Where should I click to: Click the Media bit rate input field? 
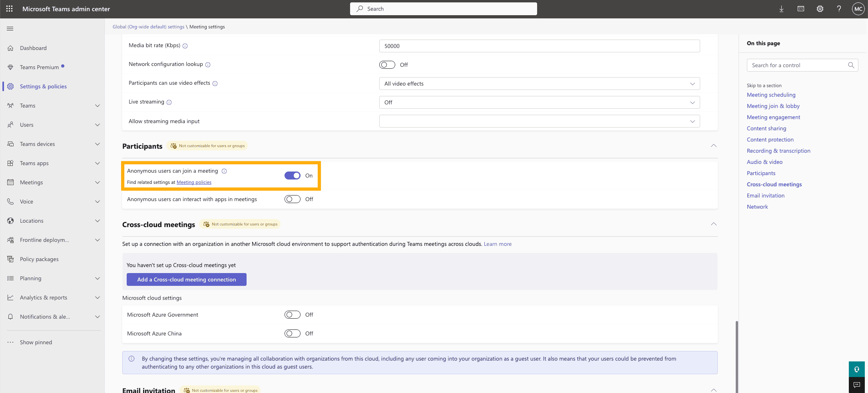click(x=540, y=46)
